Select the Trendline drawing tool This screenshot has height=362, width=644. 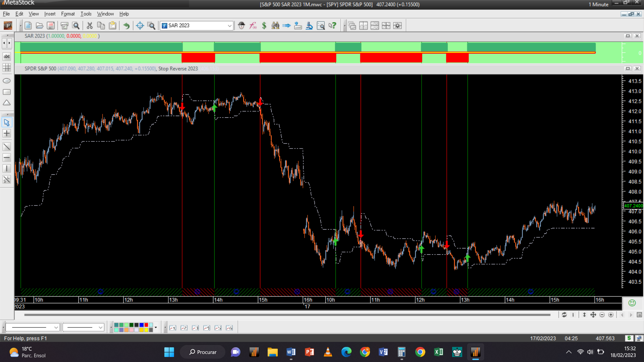[7, 147]
